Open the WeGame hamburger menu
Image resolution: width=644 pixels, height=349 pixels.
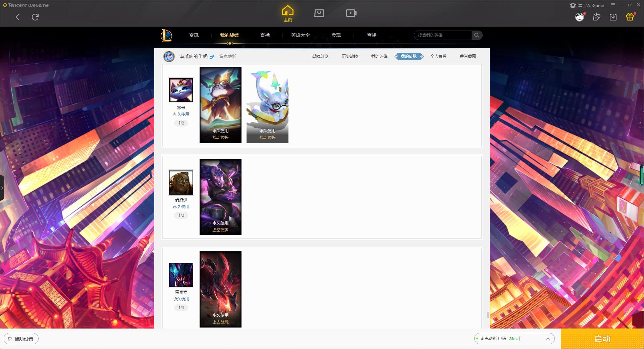pyautogui.click(x=613, y=5)
